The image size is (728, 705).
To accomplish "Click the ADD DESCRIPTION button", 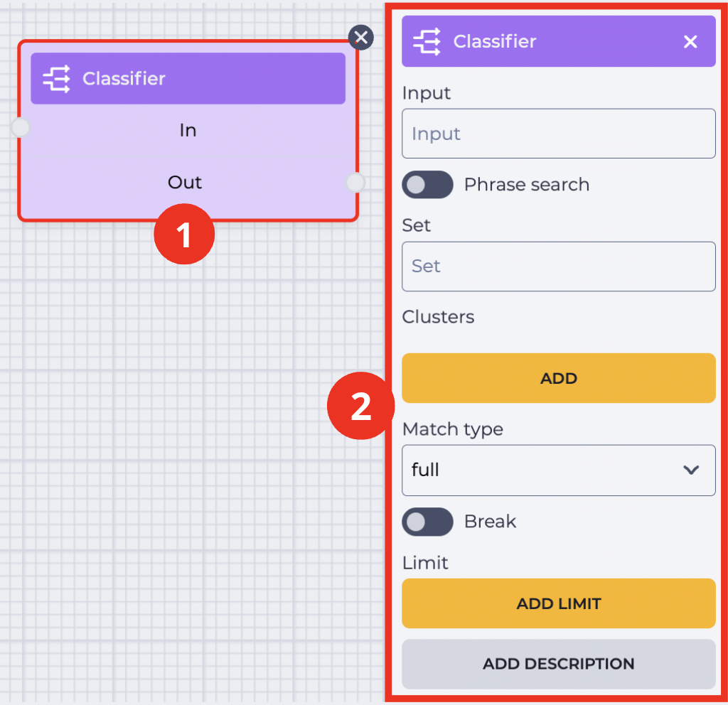I will [559, 664].
